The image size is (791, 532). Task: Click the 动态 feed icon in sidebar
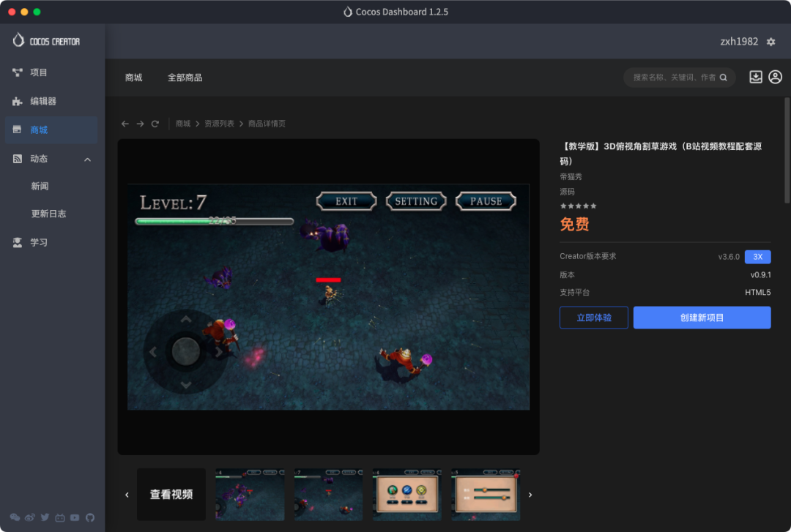[x=17, y=159]
